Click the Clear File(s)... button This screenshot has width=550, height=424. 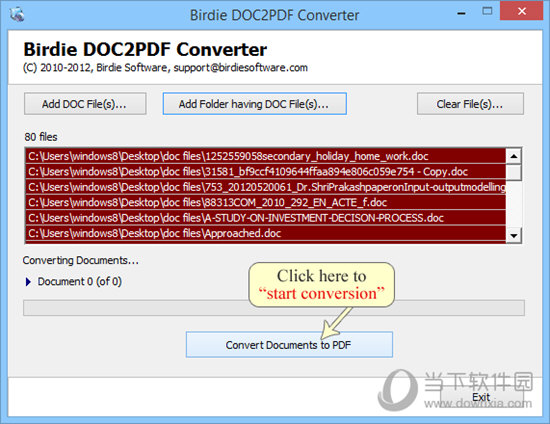coord(470,104)
